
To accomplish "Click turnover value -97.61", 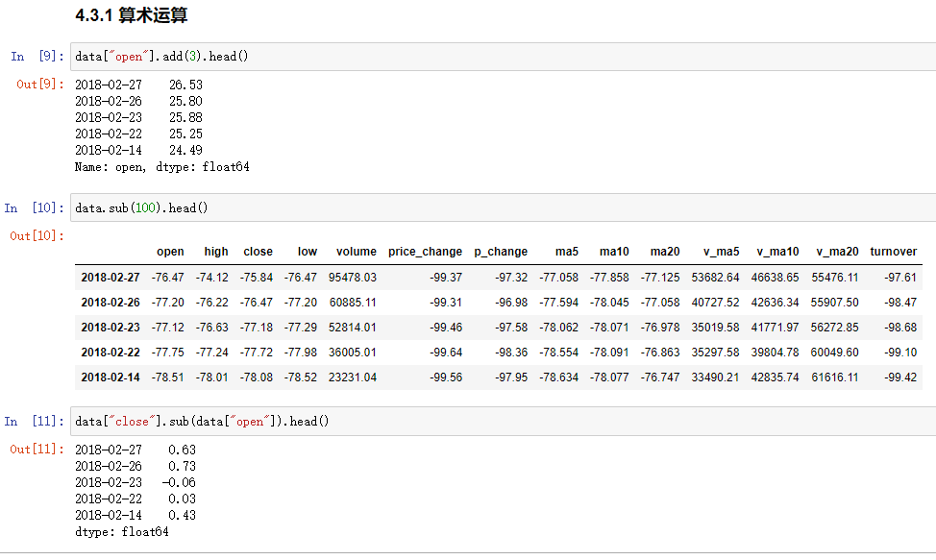I will point(900,278).
